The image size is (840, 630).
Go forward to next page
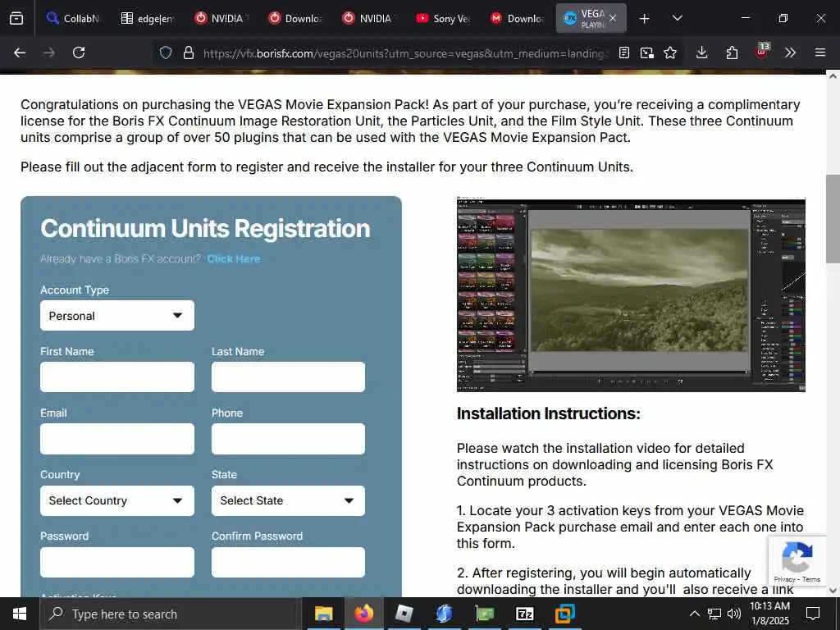coord(48,52)
